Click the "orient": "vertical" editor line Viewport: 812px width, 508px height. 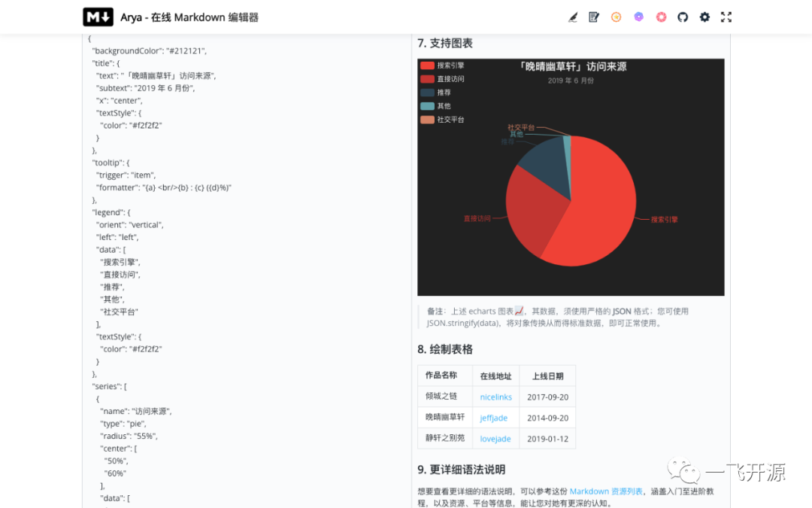point(129,225)
